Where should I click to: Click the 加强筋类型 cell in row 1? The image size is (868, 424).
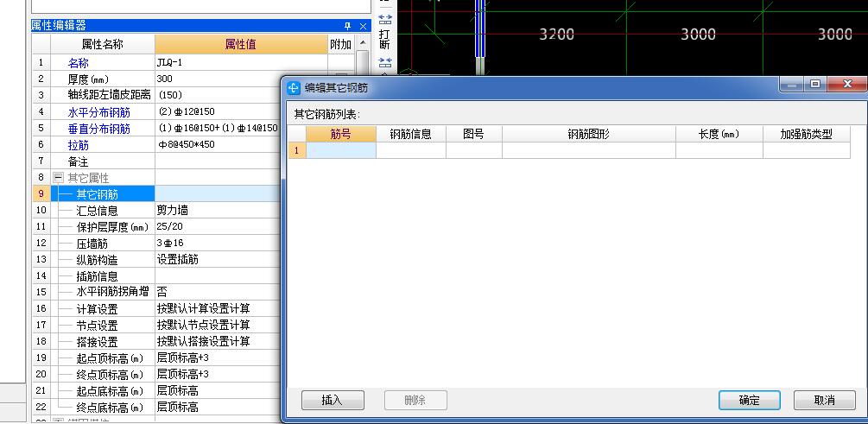tap(807, 150)
